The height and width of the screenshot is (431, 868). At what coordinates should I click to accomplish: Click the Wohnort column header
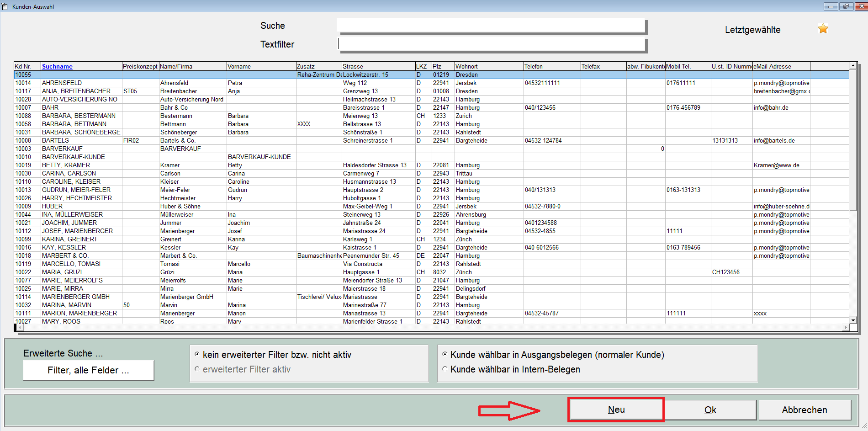(x=489, y=66)
